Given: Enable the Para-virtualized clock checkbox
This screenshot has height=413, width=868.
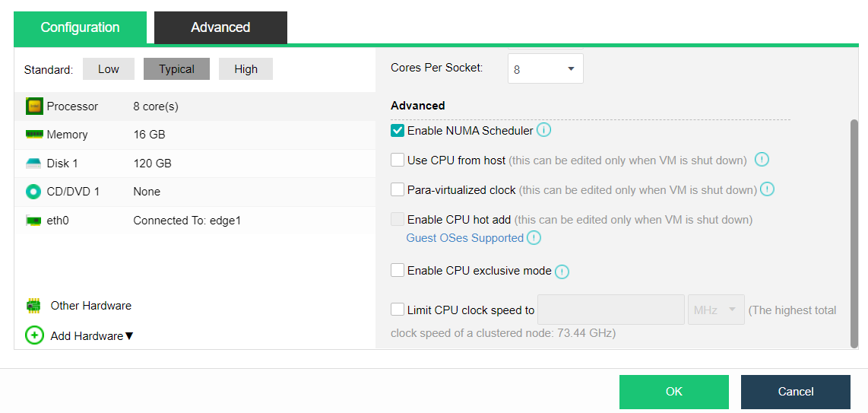Looking at the screenshot, I should 398,190.
